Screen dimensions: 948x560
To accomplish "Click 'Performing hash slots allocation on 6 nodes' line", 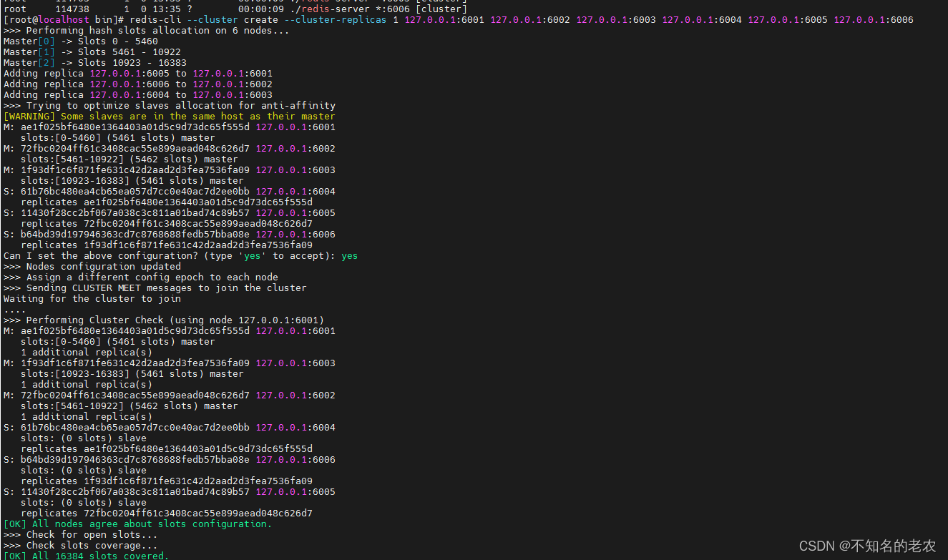I will click(147, 31).
